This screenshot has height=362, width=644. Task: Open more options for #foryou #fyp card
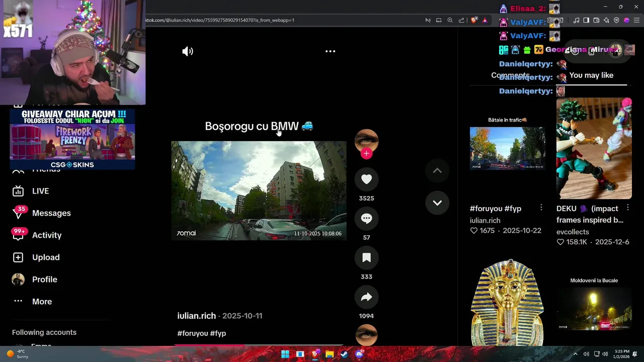tap(541, 208)
